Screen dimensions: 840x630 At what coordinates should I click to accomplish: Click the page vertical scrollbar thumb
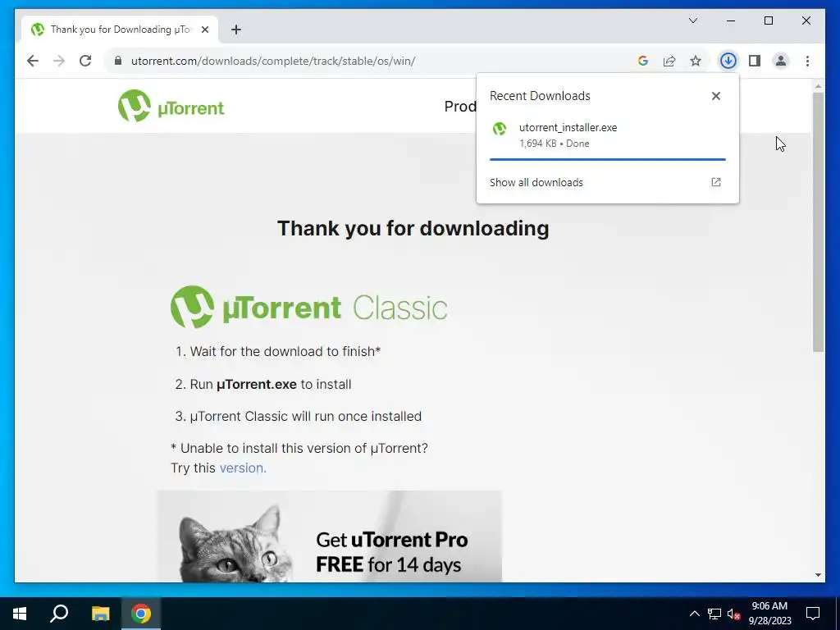coord(818,221)
